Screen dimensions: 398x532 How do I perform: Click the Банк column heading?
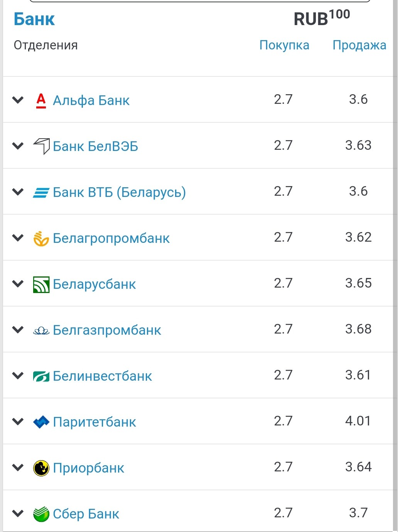coord(34,19)
